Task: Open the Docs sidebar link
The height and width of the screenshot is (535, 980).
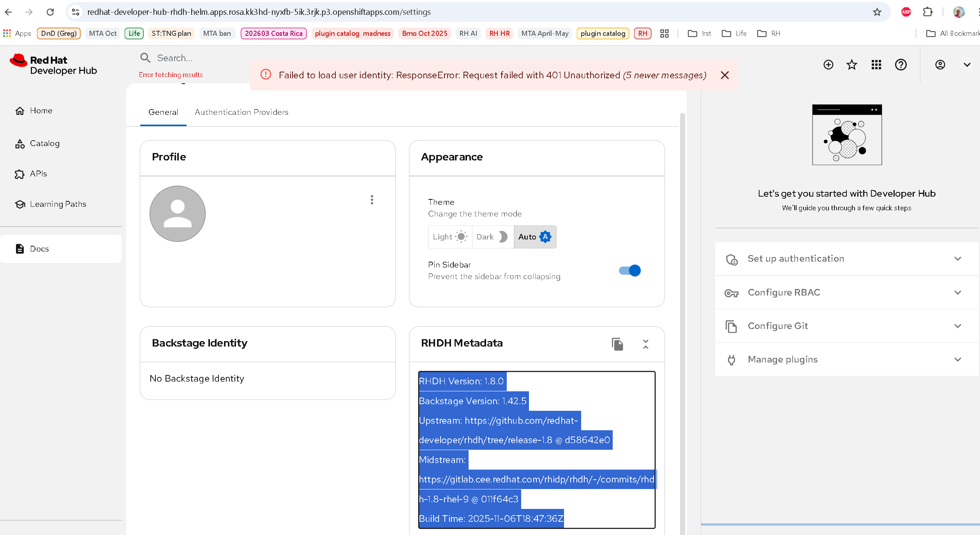Action: tap(39, 249)
